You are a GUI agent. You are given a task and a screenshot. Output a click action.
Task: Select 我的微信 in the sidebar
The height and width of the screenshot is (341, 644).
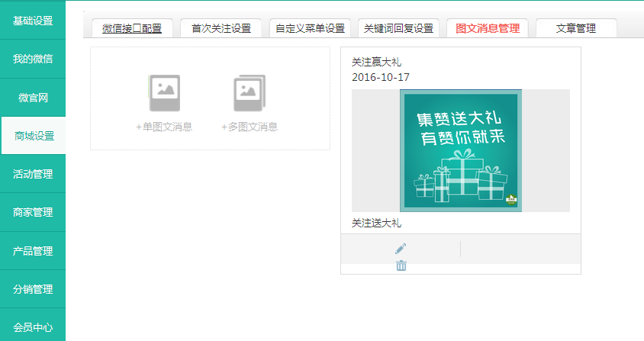click(33, 59)
